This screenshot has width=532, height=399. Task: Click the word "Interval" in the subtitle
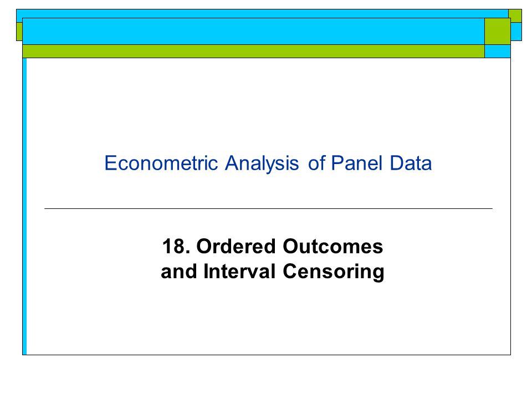point(239,272)
